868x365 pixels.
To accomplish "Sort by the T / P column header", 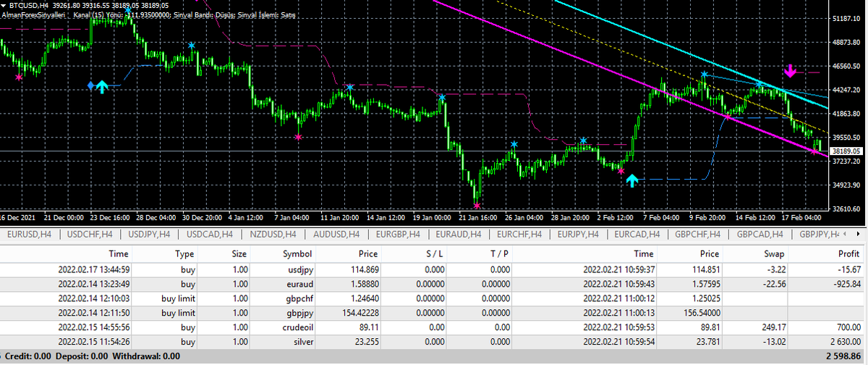I will coord(498,254).
